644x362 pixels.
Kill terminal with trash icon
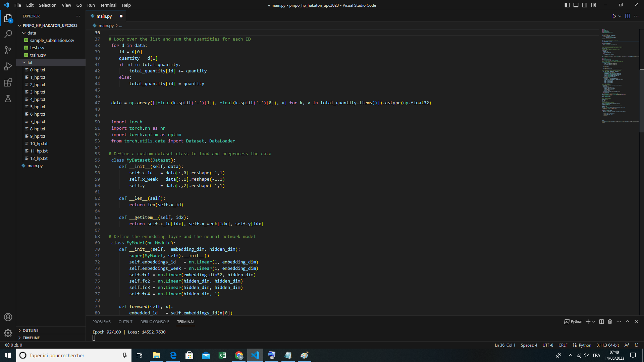click(x=610, y=322)
